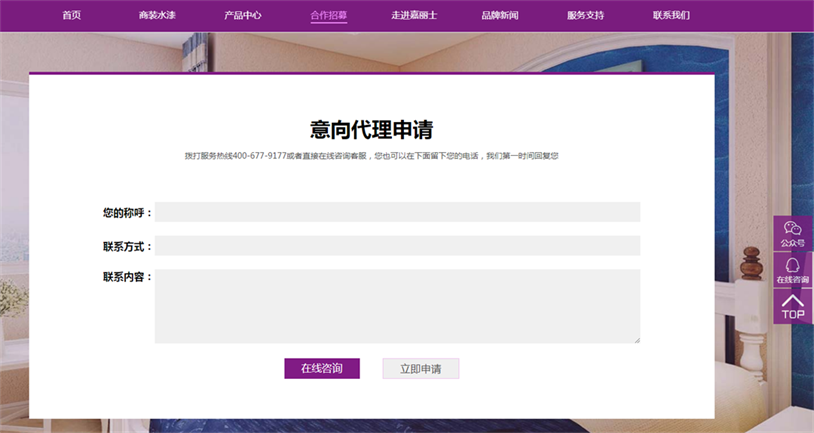The height and width of the screenshot is (433, 814).
Task: Open 走进嘉丽士 from the nav bar
Action: click(414, 16)
